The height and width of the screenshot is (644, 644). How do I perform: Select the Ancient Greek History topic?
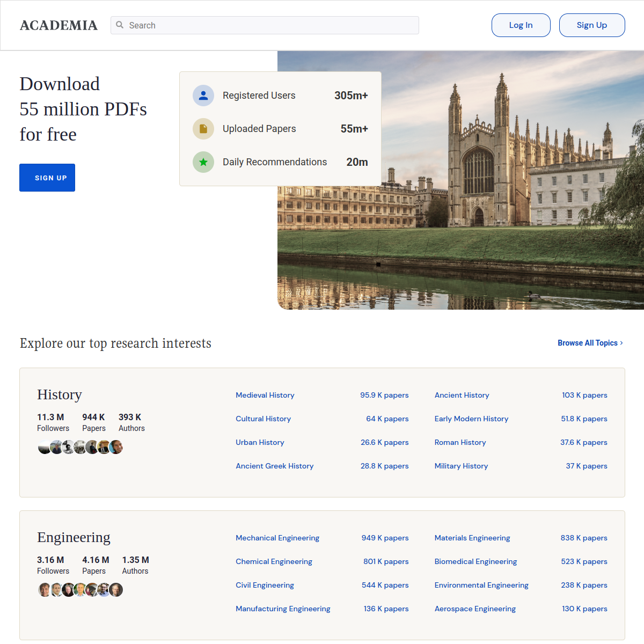pos(274,466)
